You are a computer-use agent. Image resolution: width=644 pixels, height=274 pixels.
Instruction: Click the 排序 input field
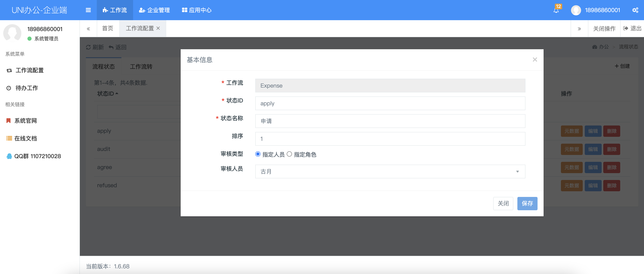[390, 139]
